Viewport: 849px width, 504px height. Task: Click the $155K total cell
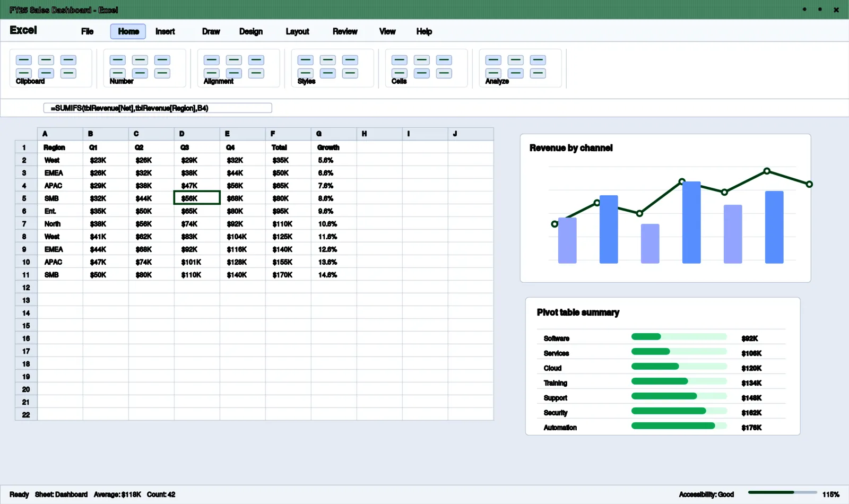[288, 262]
